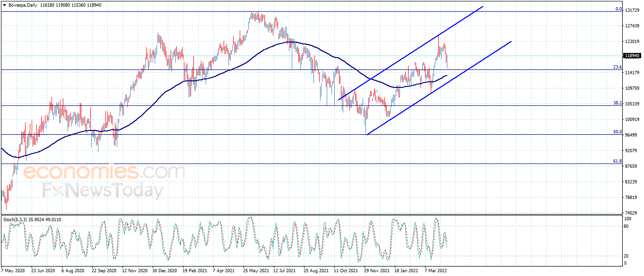
Task: Click the economies.com watermark logo
Action: [x=104, y=172]
